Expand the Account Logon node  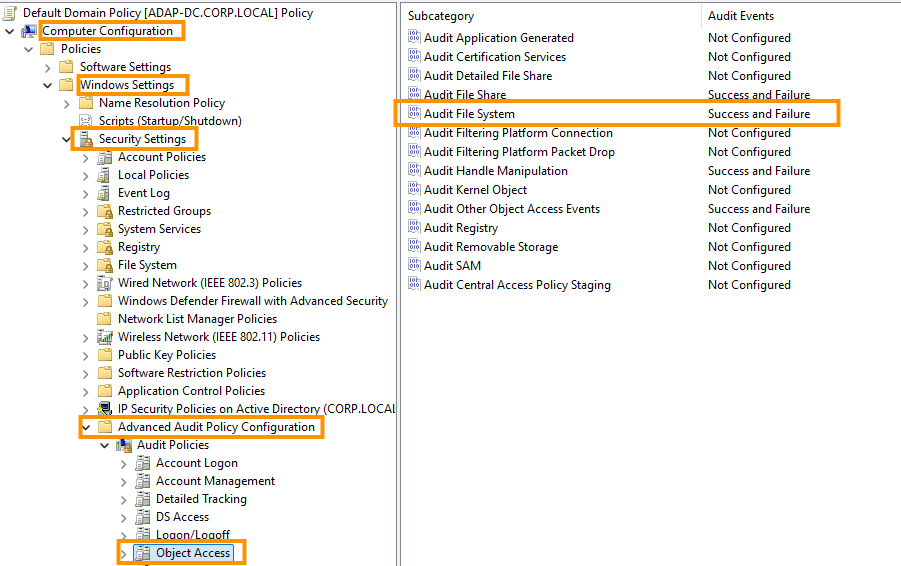124,463
